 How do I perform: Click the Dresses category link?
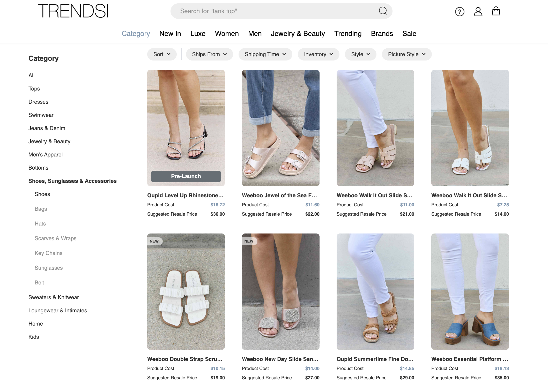[x=38, y=102]
